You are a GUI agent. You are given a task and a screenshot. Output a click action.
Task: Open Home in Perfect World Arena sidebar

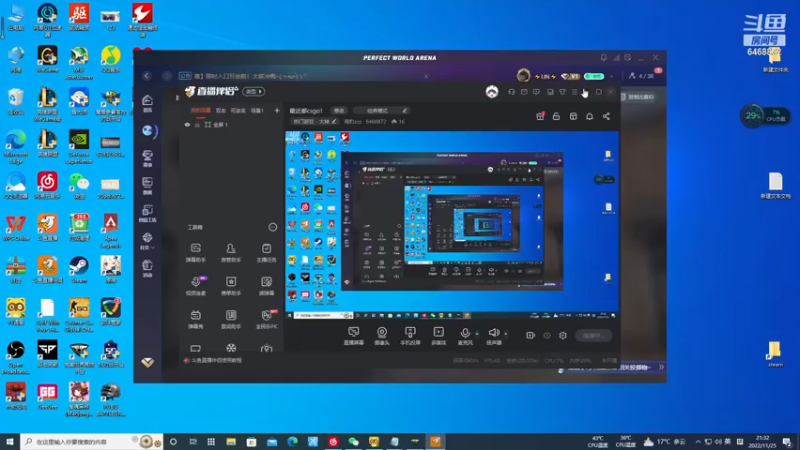coord(147,103)
